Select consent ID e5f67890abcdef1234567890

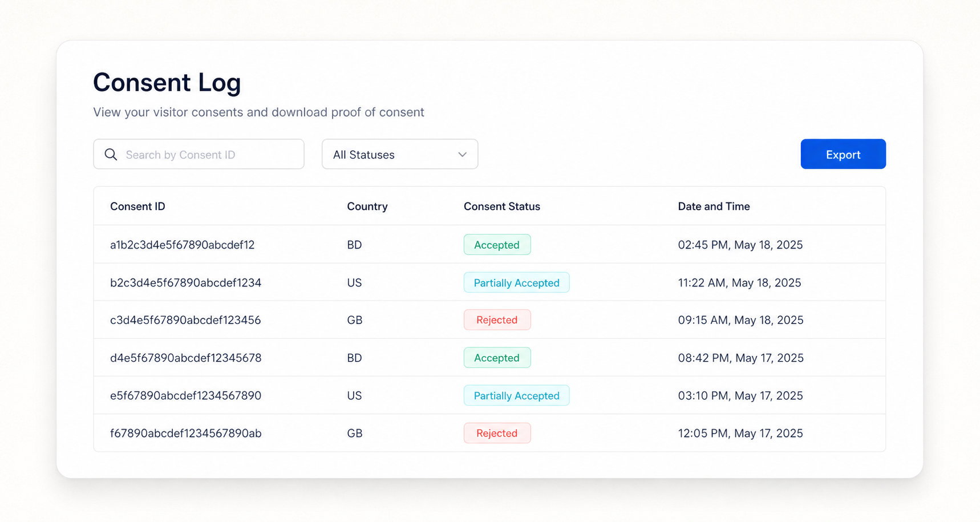pyautogui.click(x=185, y=395)
